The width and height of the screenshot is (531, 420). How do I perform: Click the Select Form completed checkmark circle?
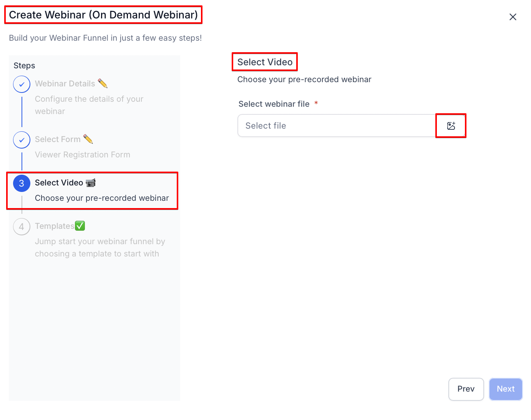coord(22,140)
